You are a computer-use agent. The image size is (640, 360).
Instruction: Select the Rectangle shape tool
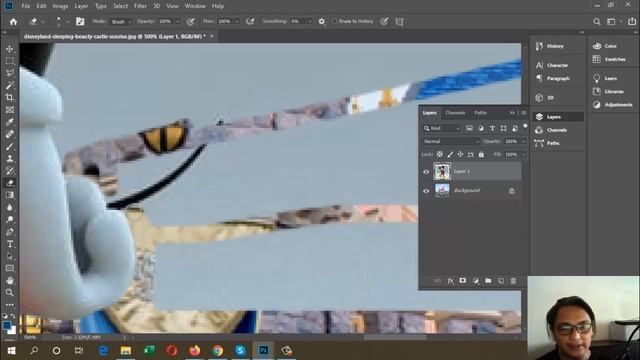[10, 268]
